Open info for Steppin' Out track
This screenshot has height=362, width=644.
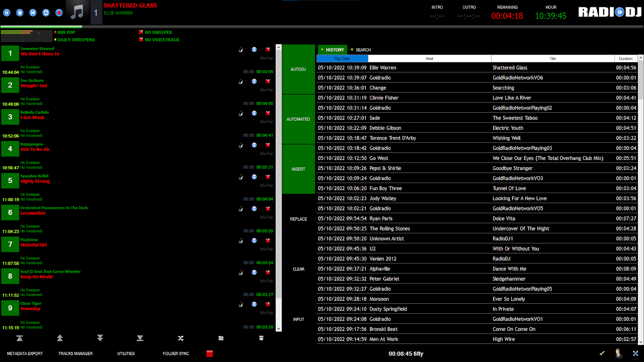254,81
